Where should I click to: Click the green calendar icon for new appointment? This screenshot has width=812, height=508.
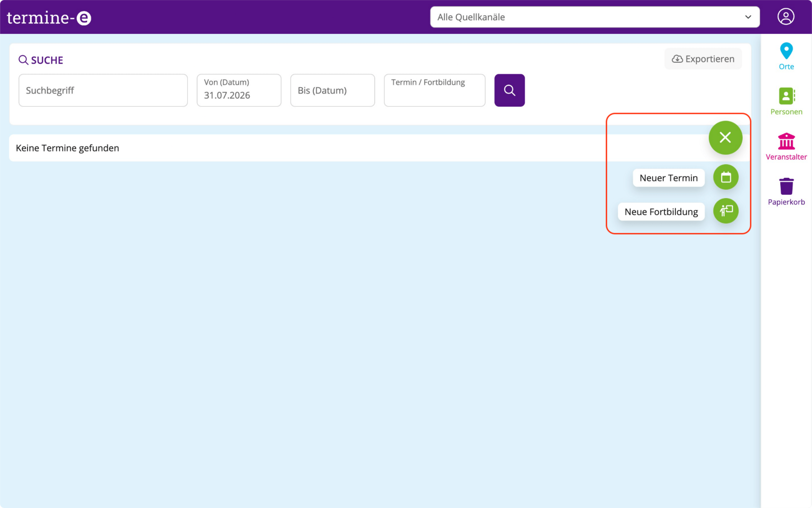click(x=726, y=177)
